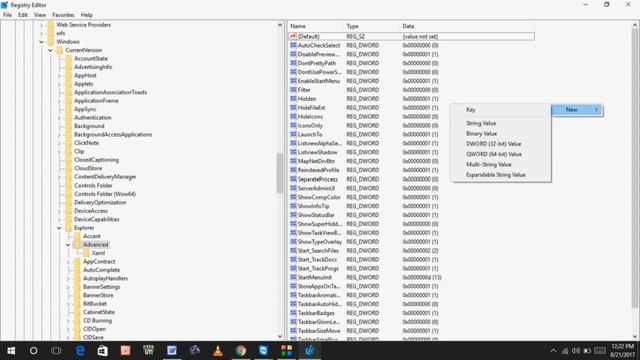Show hidden system tray icons
The width and height of the screenshot is (640, 360).
click(553, 351)
